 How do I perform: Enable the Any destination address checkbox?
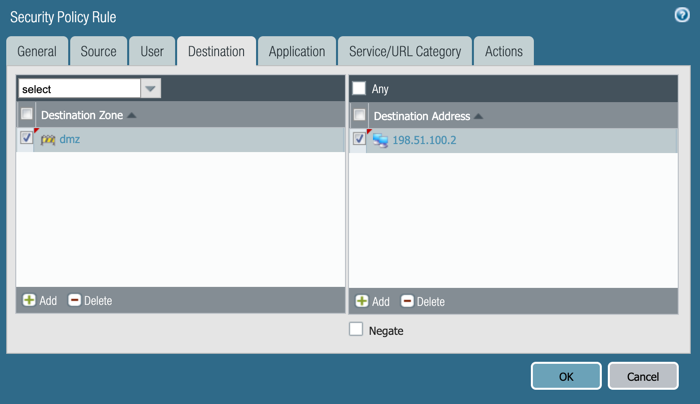(x=359, y=88)
